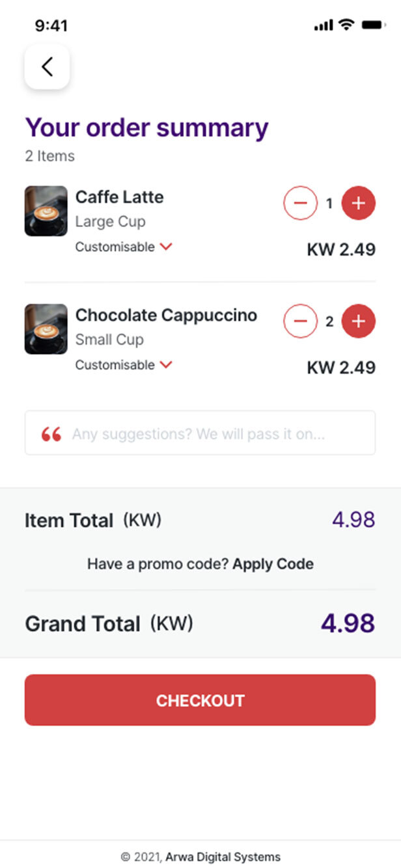Click the red quotation mark icon
The image size is (401, 868).
coord(51,434)
